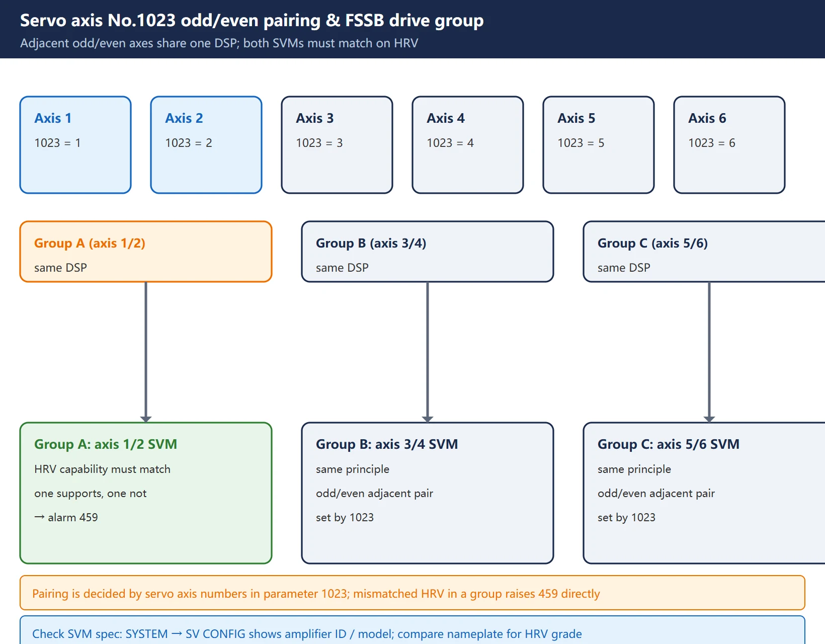Select the Axis 5 box
The height and width of the screenshot is (644, 825).
(x=599, y=145)
